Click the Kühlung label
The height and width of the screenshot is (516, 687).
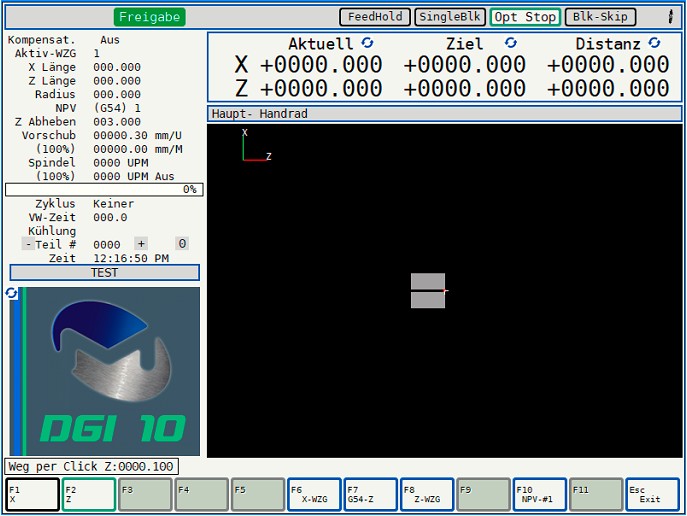52,231
